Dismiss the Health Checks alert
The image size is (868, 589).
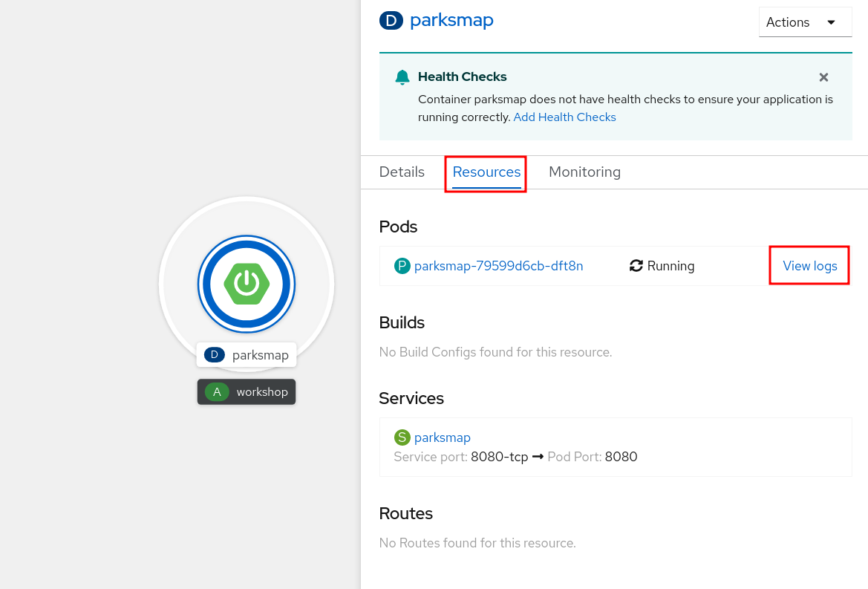pos(823,77)
